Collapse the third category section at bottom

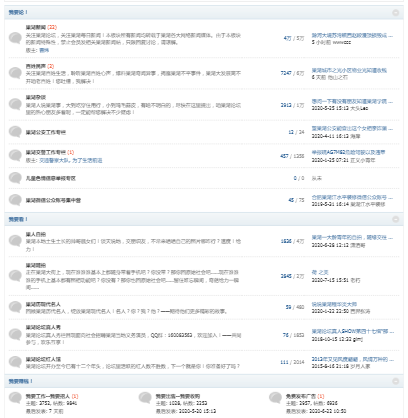(396, 381)
